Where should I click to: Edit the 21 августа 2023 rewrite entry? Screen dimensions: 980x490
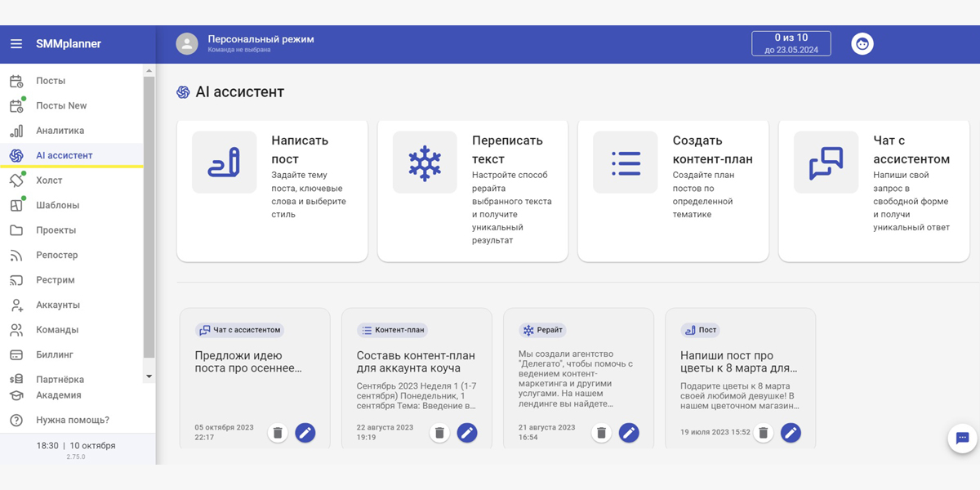(x=629, y=433)
